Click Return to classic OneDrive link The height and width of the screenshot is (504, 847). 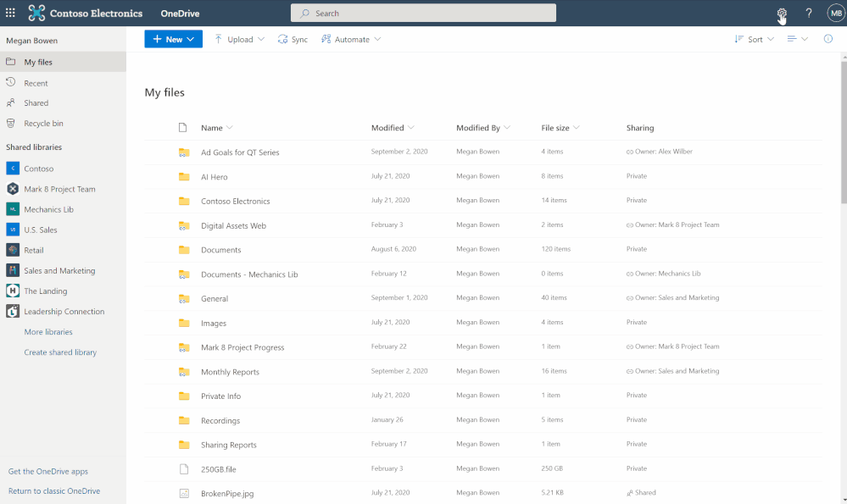(54, 491)
